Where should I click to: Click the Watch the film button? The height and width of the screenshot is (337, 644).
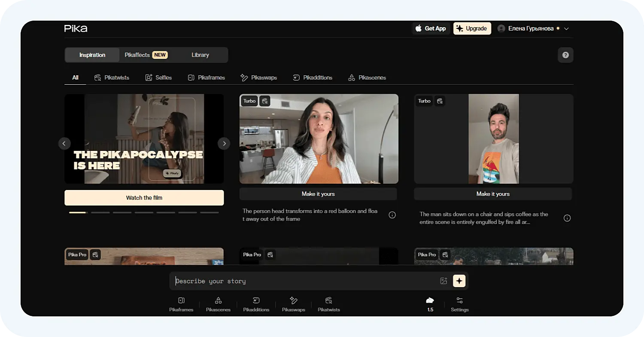[144, 198]
